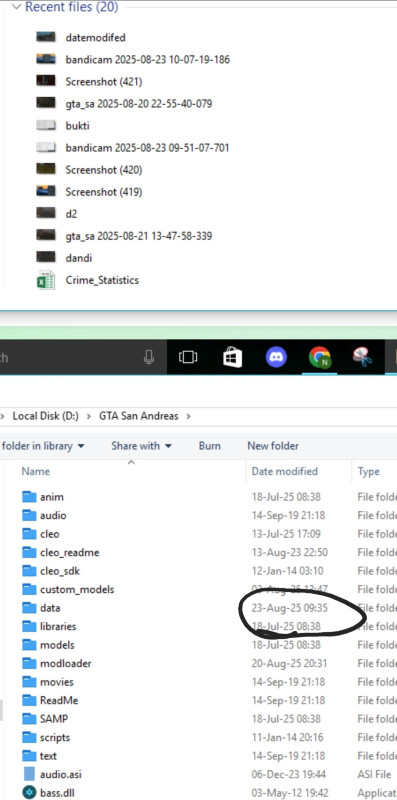This screenshot has height=800, width=397.
Task: Click the date '20-Aug-25 20:31'
Action: tap(289, 663)
